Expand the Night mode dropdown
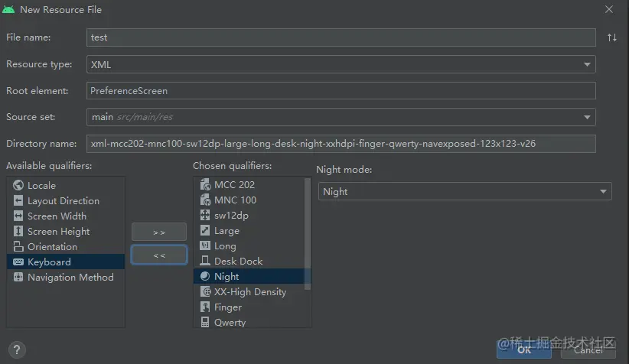This screenshot has height=364, width=629. pyautogui.click(x=464, y=192)
